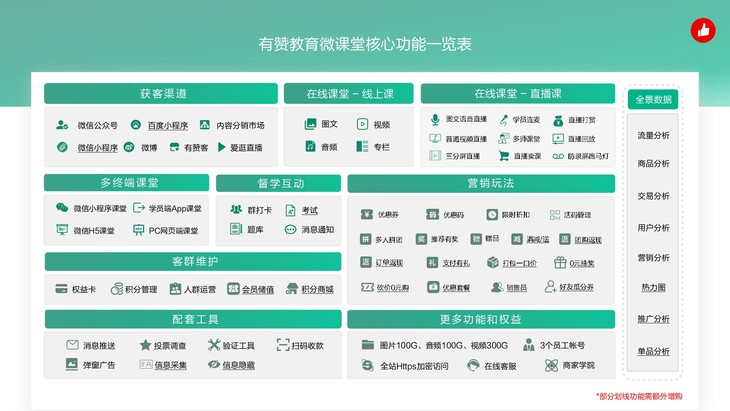Screen dimensions: 730x411
Task: Click the star icon for 投票调查
Action: (145, 345)
